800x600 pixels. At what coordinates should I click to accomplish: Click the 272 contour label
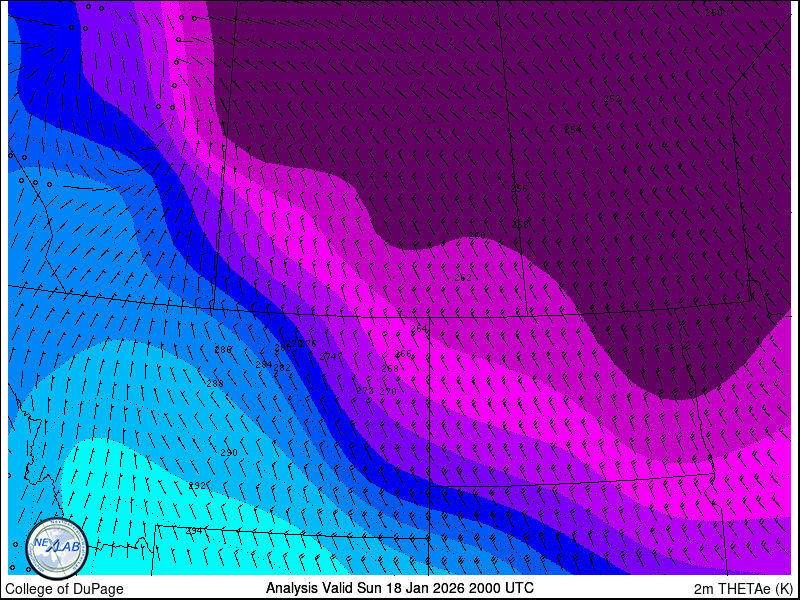point(365,390)
